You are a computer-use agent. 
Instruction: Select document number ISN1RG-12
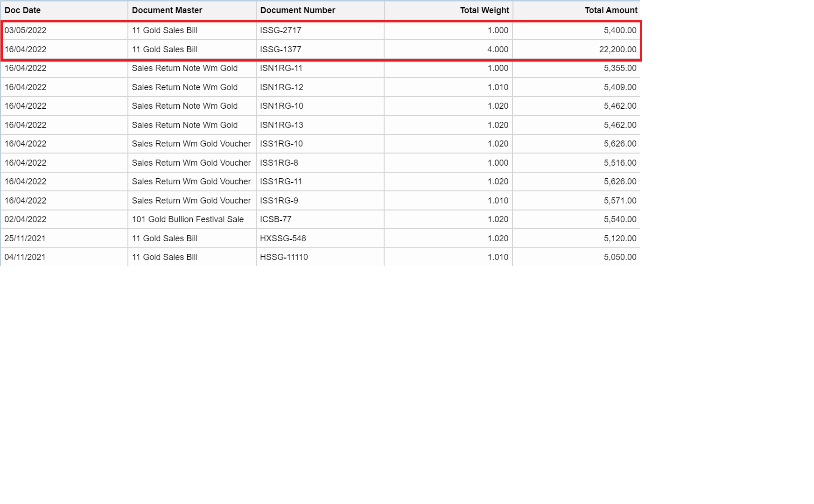(281, 87)
